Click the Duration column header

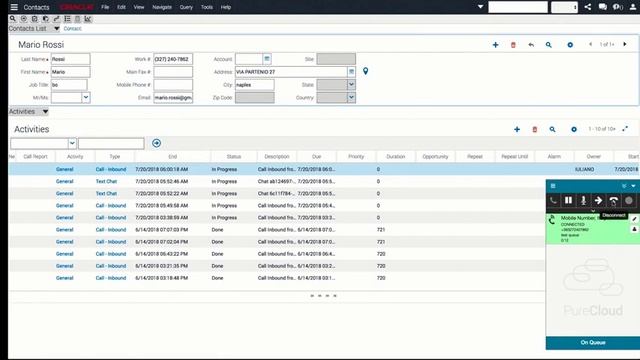(396, 156)
